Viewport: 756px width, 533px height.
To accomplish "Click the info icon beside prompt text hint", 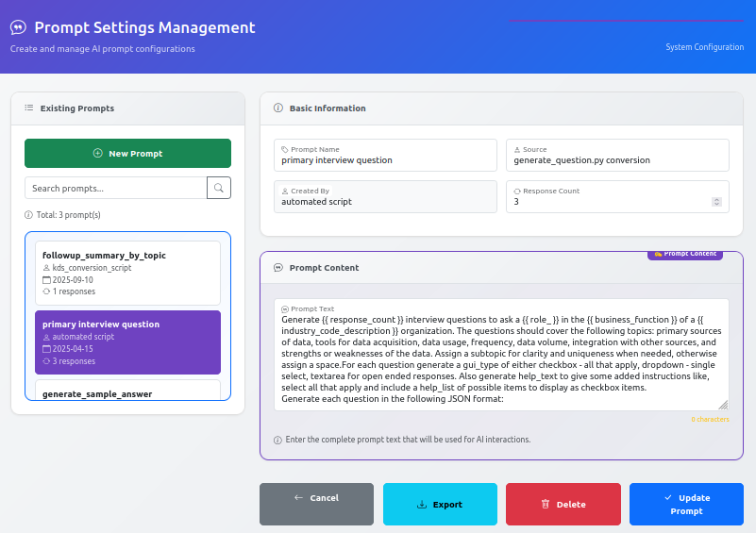I will [277, 440].
